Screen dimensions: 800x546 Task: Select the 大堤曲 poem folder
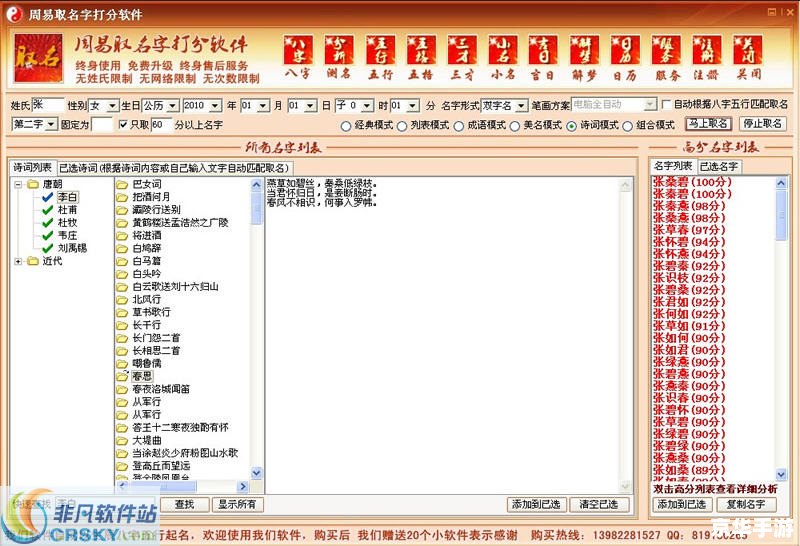click(x=139, y=440)
